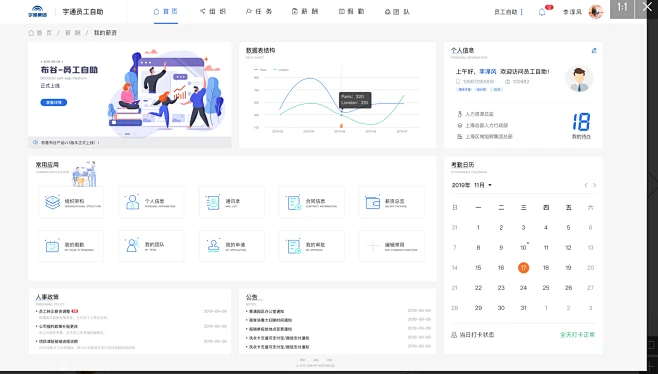
Task: Click the Paris legend item on the chart
Action: (x=260, y=70)
